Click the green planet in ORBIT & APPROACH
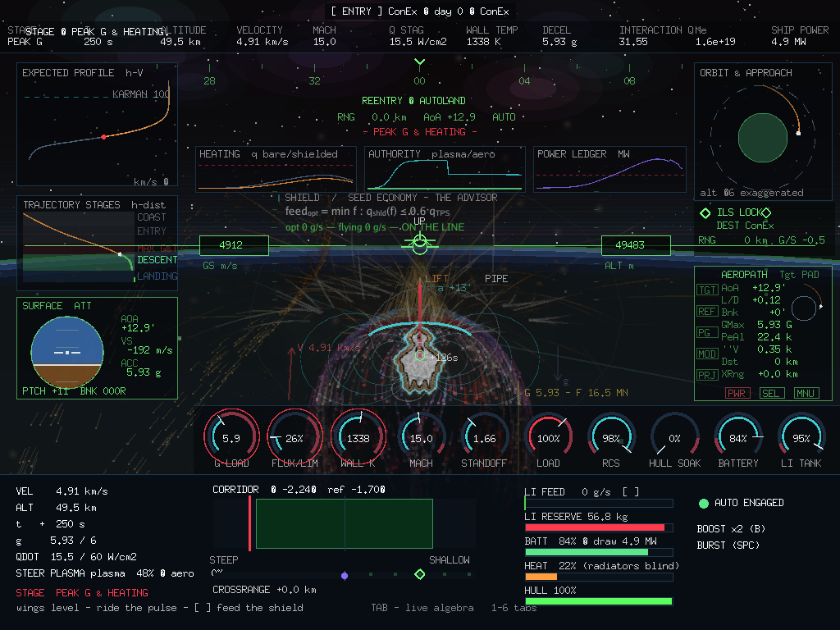840x630 pixels. [762, 138]
